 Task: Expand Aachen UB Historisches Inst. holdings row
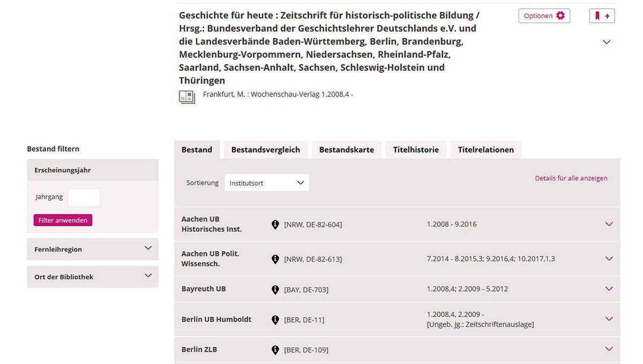(x=609, y=224)
